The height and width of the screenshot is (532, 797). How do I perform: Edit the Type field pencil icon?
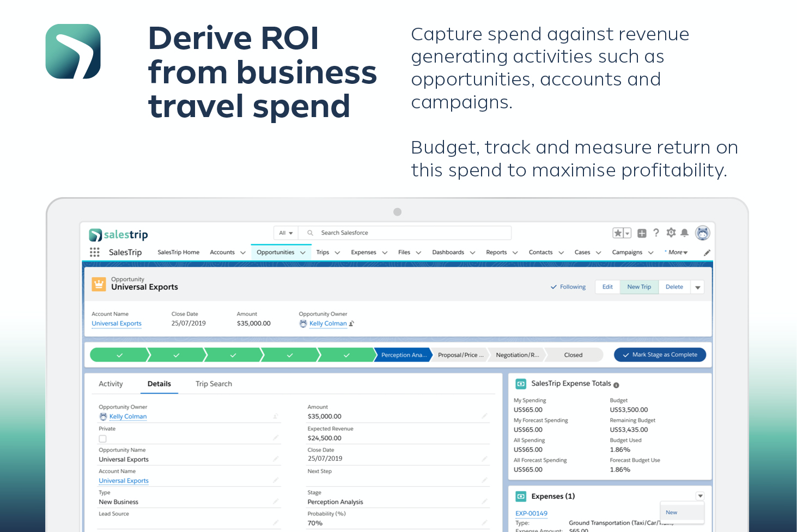click(276, 502)
